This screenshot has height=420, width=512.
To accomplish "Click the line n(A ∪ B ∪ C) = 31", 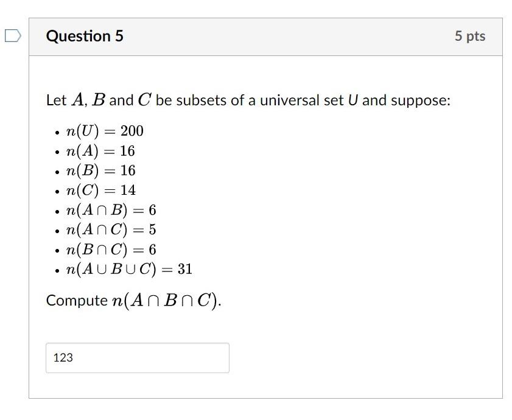I will tap(129, 268).
